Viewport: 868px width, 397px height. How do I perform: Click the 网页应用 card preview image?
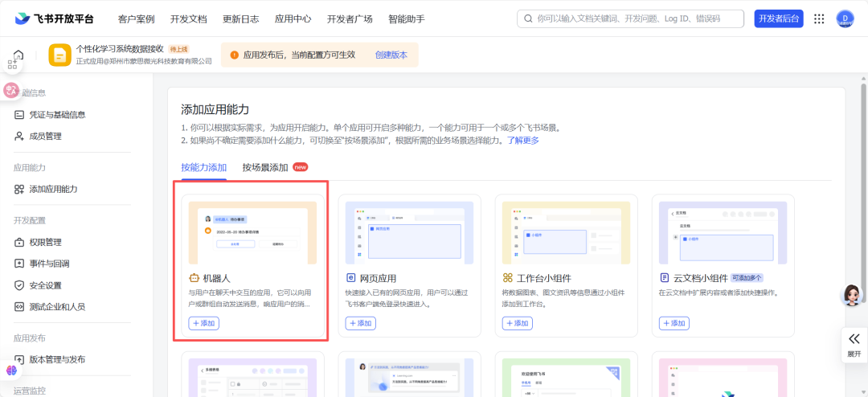pyautogui.click(x=410, y=232)
